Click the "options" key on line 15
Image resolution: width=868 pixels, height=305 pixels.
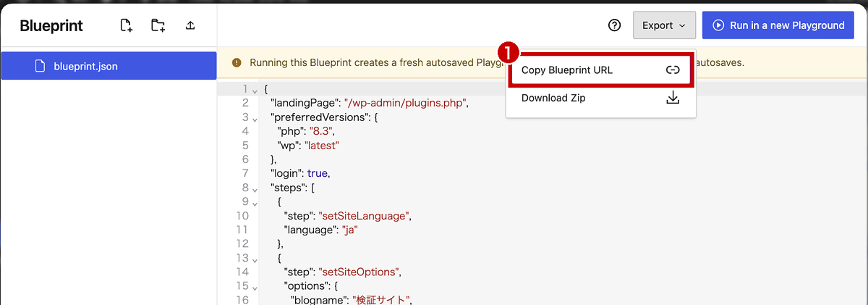tap(305, 286)
